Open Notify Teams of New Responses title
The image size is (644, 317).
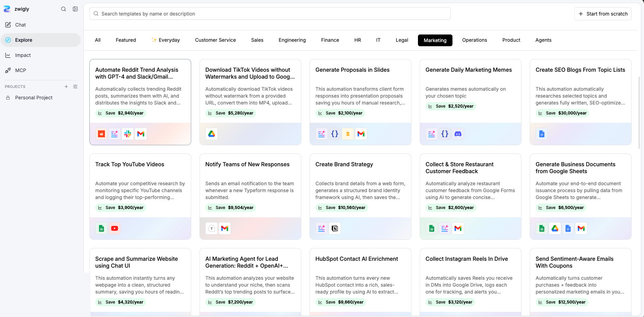[247, 164]
